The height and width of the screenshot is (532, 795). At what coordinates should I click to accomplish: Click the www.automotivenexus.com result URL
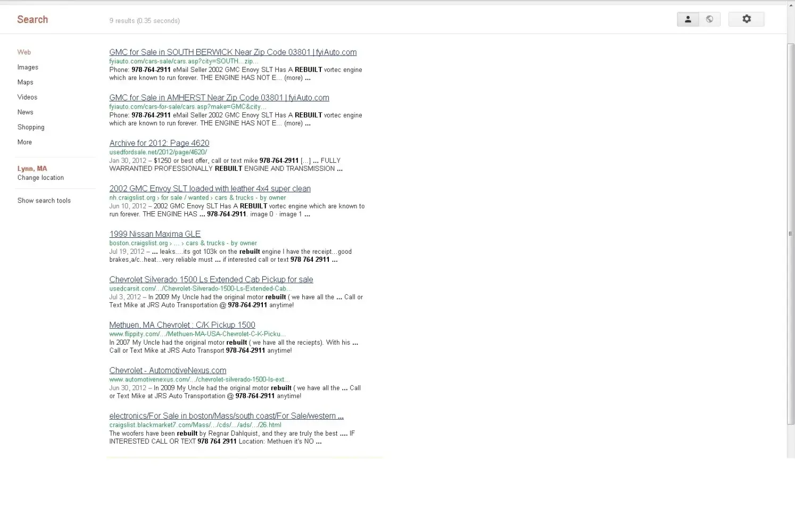200,380
